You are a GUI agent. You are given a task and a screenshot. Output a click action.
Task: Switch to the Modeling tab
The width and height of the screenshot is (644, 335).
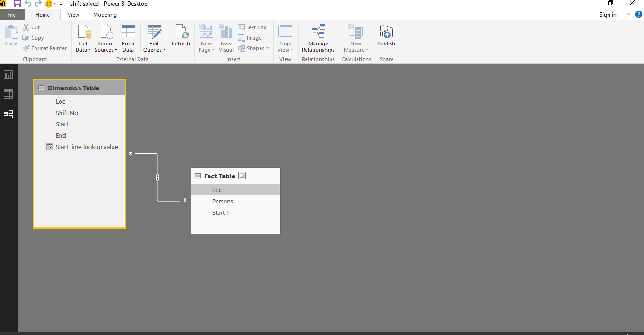click(x=105, y=15)
